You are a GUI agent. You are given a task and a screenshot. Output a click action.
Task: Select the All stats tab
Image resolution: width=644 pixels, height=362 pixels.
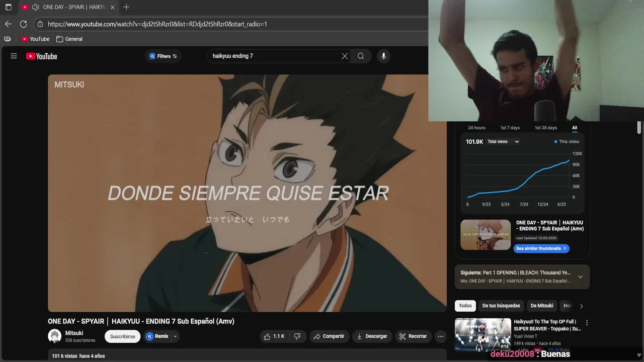575,128
